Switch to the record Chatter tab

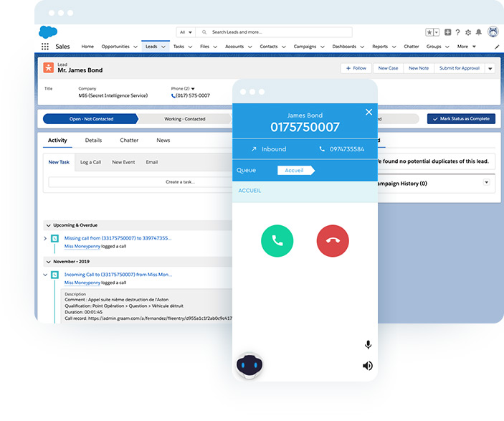pyautogui.click(x=129, y=141)
